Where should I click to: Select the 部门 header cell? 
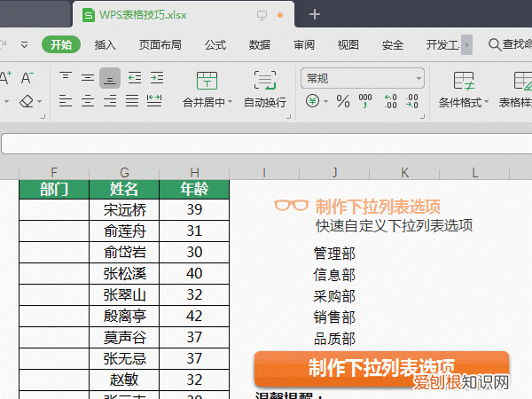pyautogui.click(x=54, y=190)
